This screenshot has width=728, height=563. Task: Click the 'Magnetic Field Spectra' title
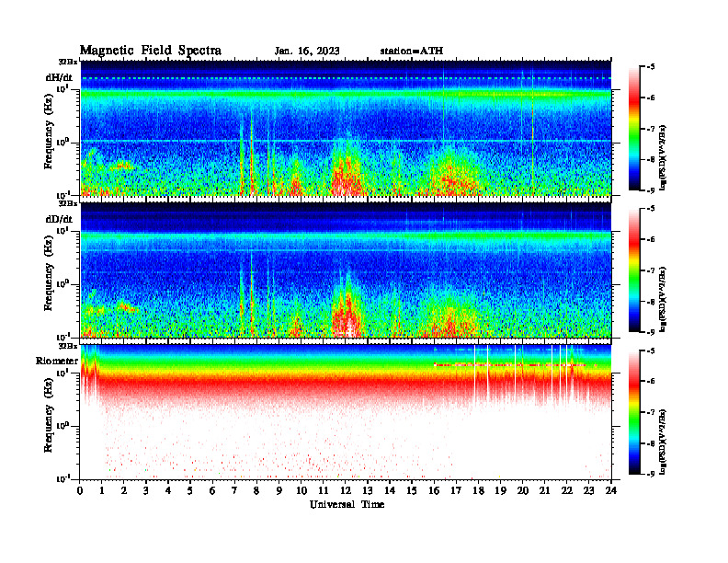(x=151, y=51)
